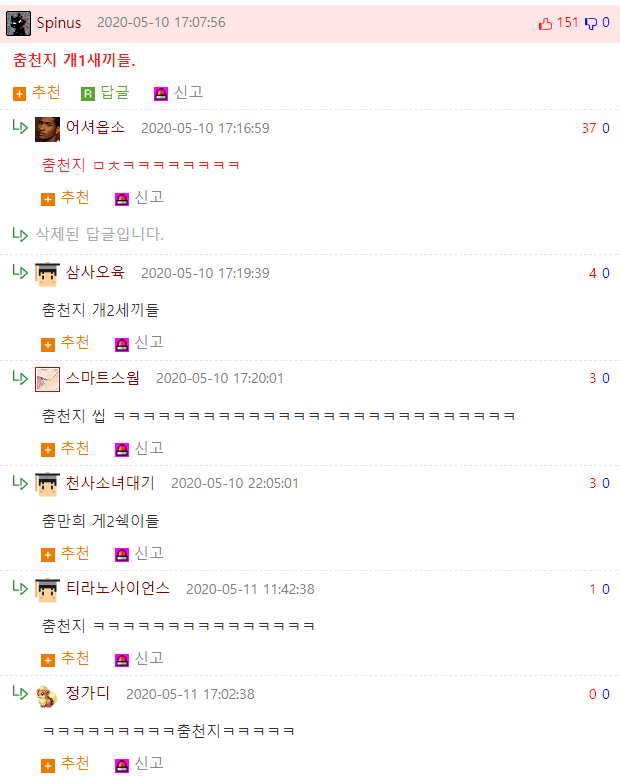This screenshot has height=777, width=620.
Task: Open Spinus's profile avatar
Action: coord(18,23)
